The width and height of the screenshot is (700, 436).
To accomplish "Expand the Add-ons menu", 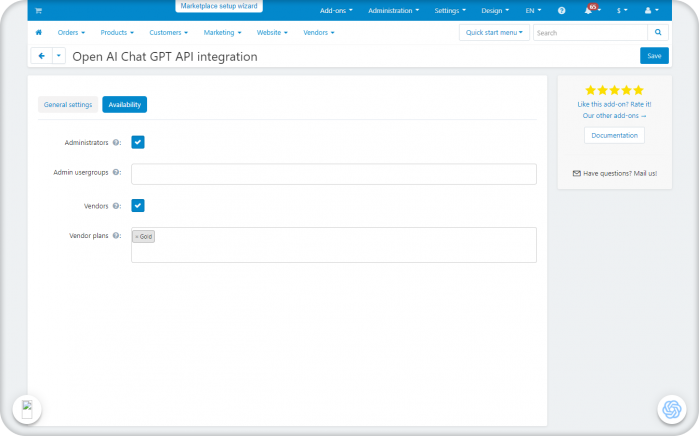I will 336,10.
